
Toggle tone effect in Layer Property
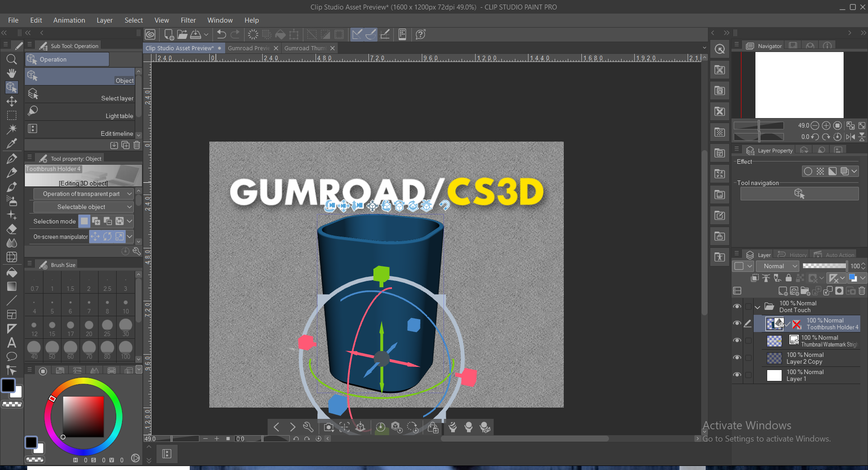coord(820,171)
